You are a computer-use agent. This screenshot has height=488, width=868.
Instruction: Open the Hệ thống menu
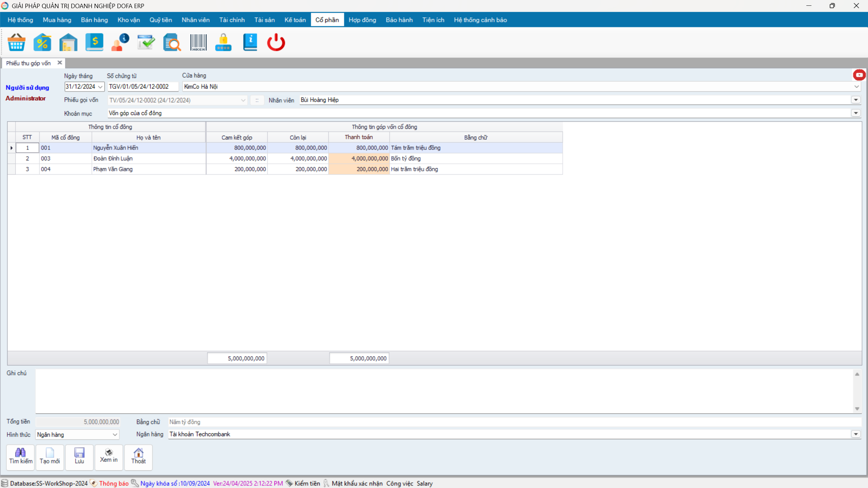point(20,20)
